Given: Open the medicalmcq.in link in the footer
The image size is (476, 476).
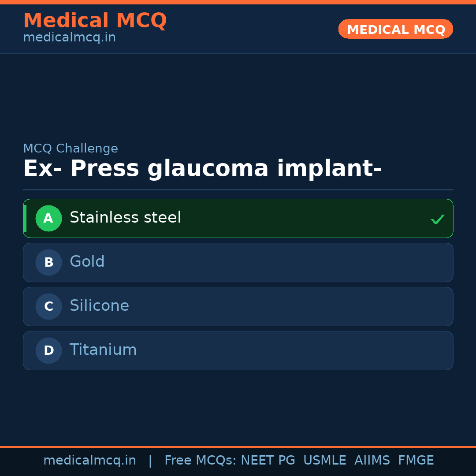Looking at the screenshot, I should 89,461.
